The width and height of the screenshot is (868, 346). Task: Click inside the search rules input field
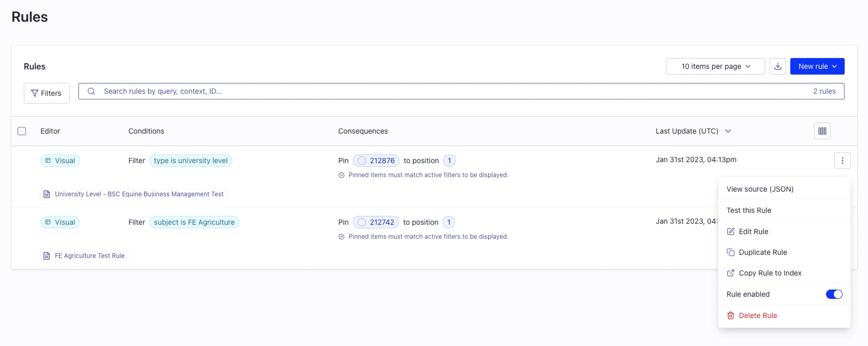point(236,91)
